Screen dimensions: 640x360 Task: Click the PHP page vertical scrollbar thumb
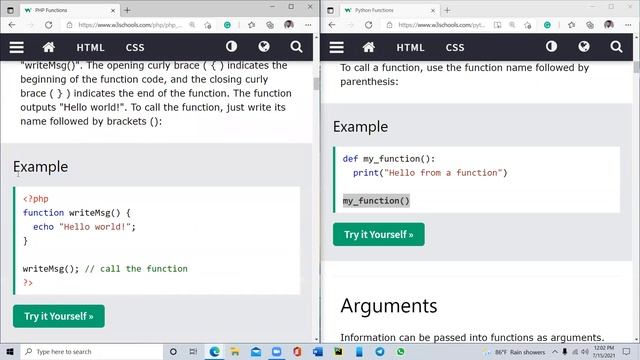[316, 84]
